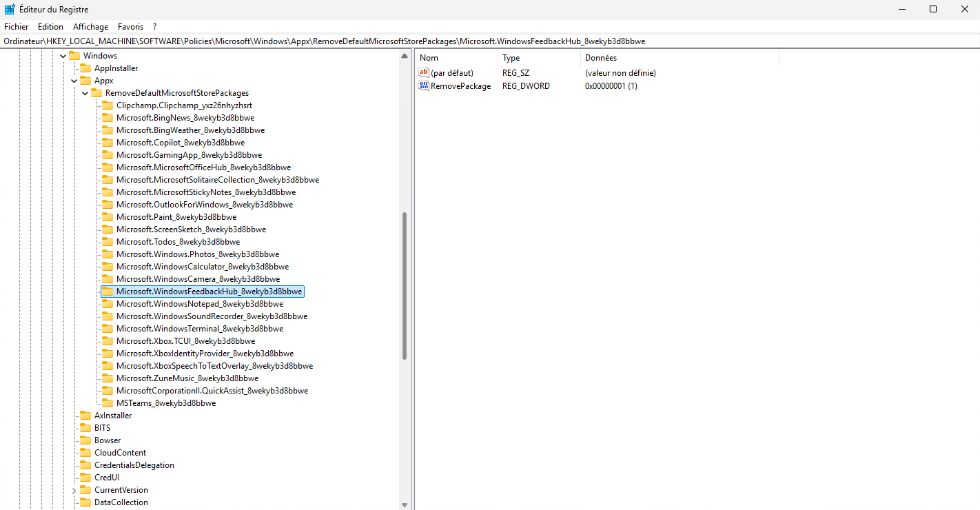Click the WindowsTerminal folder icon
980x510 pixels.
pos(108,329)
